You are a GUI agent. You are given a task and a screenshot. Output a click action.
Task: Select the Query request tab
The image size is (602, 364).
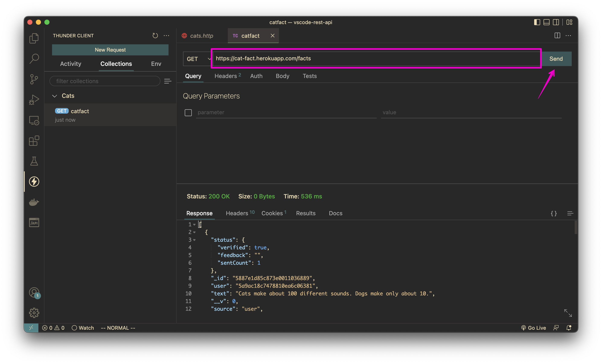click(193, 76)
